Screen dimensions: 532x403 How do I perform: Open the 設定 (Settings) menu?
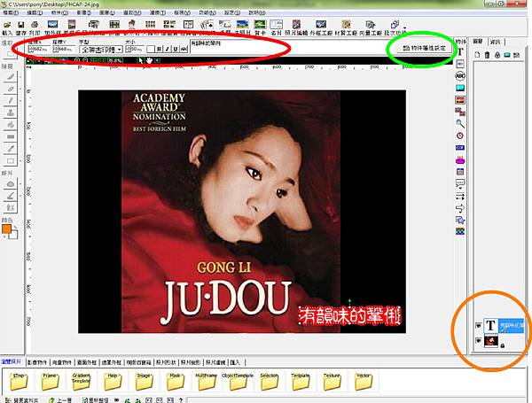[x=232, y=12]
